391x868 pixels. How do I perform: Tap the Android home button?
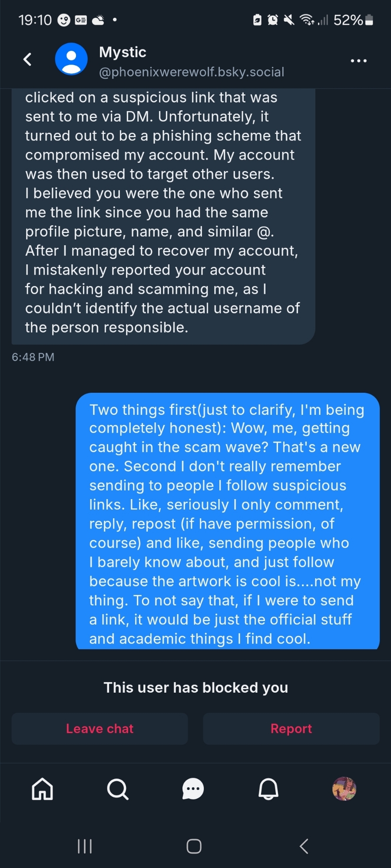(194, 846)
